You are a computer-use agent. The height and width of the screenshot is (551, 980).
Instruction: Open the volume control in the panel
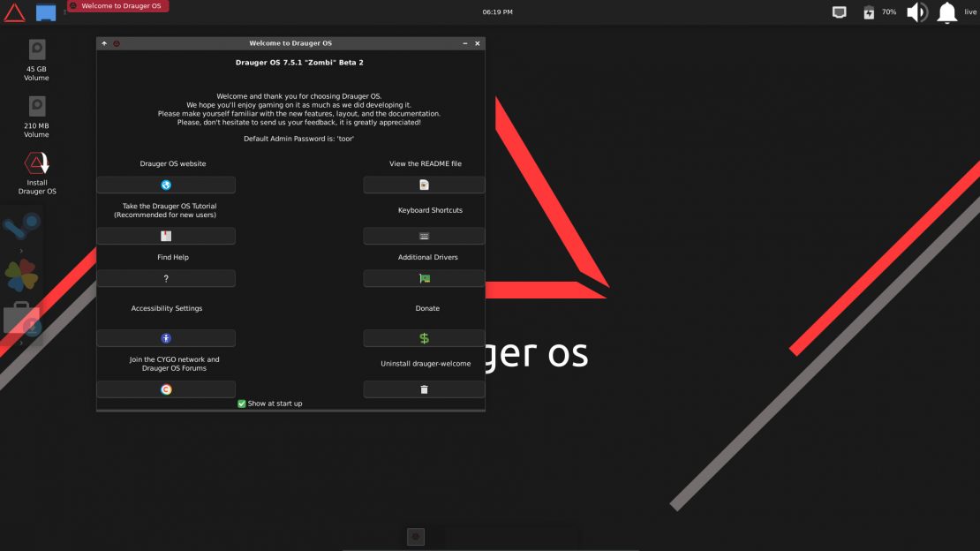coord(917,12)
